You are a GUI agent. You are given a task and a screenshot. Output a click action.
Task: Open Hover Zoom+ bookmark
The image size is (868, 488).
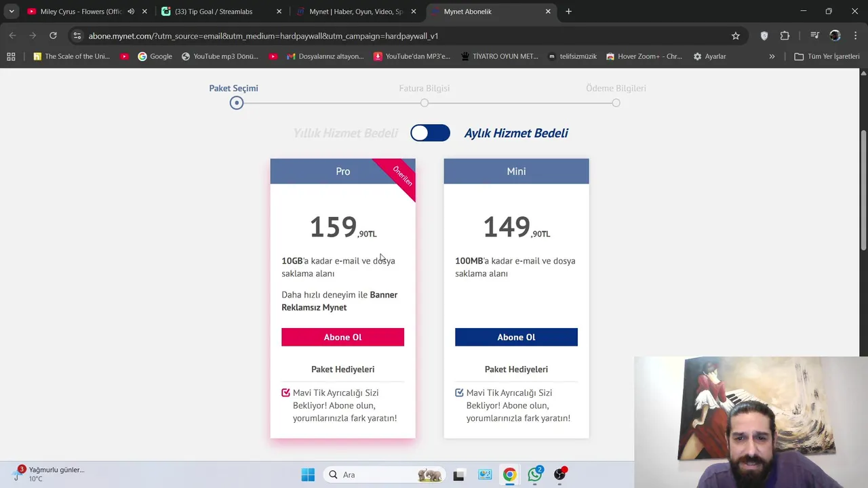tap(644, 56)
